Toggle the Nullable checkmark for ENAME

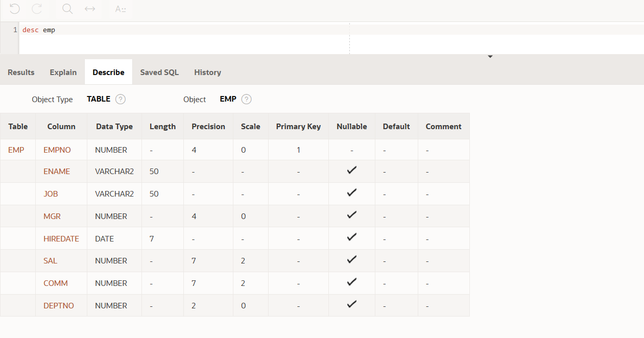coord(351,170)
